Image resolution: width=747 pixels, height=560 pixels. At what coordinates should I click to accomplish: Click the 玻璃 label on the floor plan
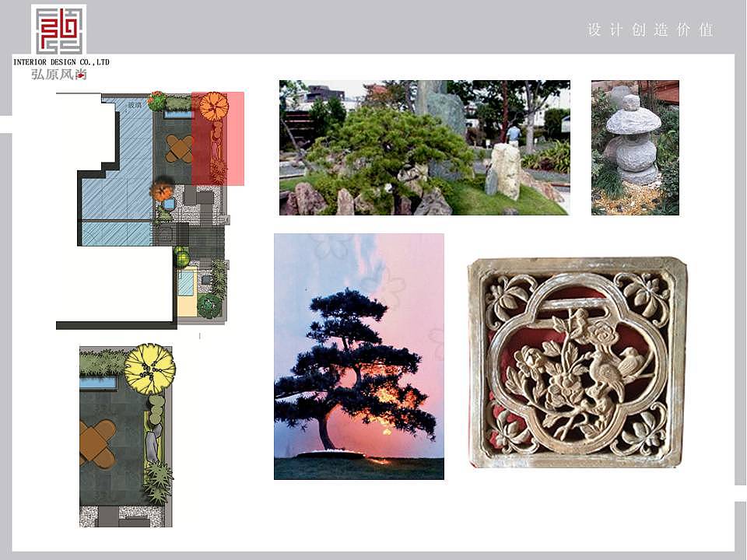click(135, 105)
